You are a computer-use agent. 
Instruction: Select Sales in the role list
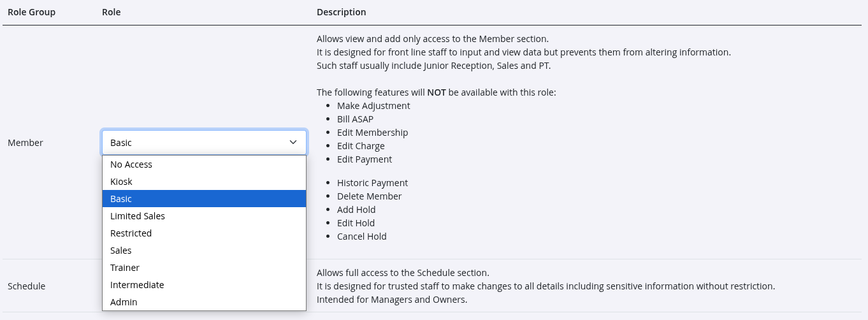(x=121, y=251)
